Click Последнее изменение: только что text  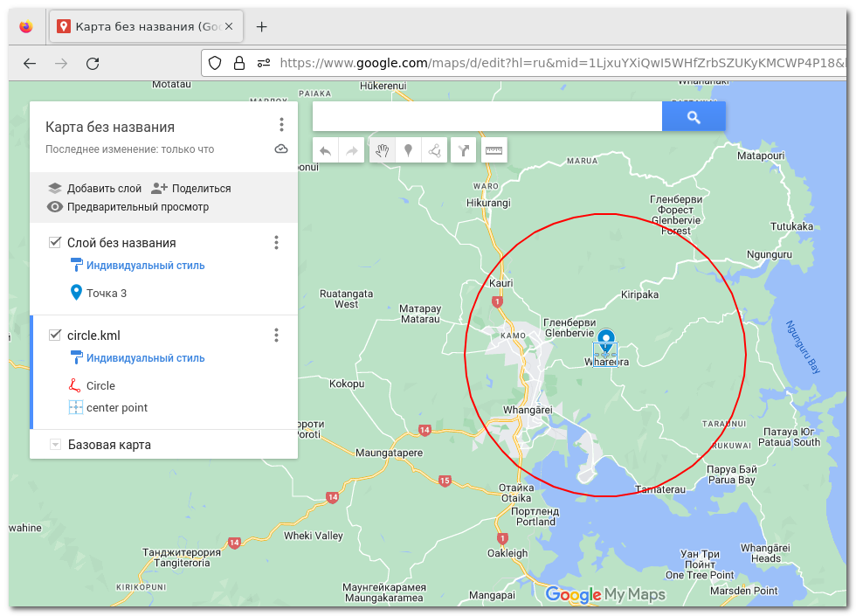pos(129,149)
